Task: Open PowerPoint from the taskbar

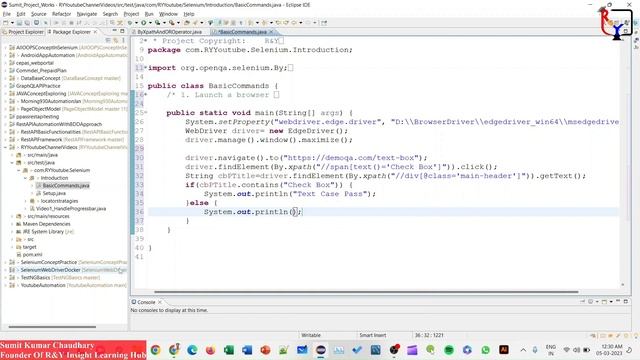Action: pos(265,350)
